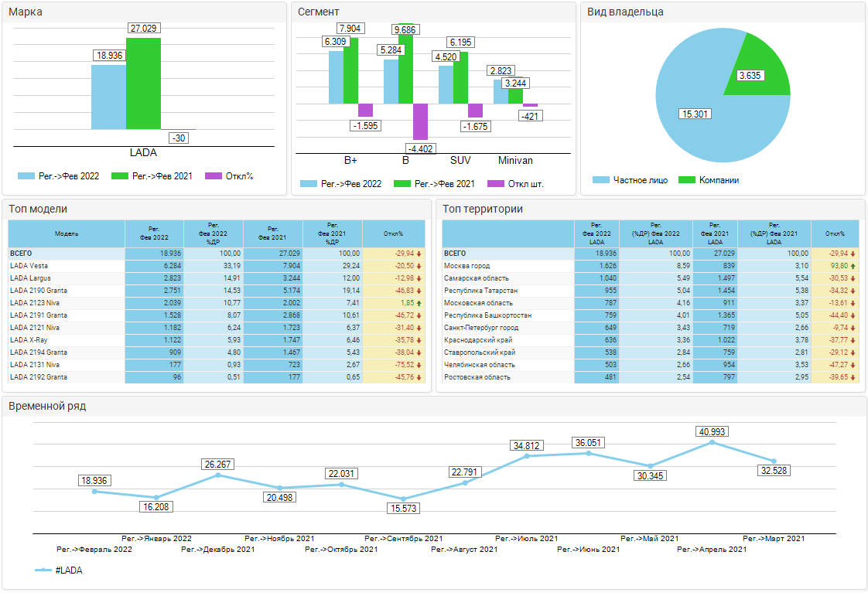The height and width of the screenshot is (613, 868).
Task: Click the red down arrow in LADA Vesta row
Action: (419, 266)
